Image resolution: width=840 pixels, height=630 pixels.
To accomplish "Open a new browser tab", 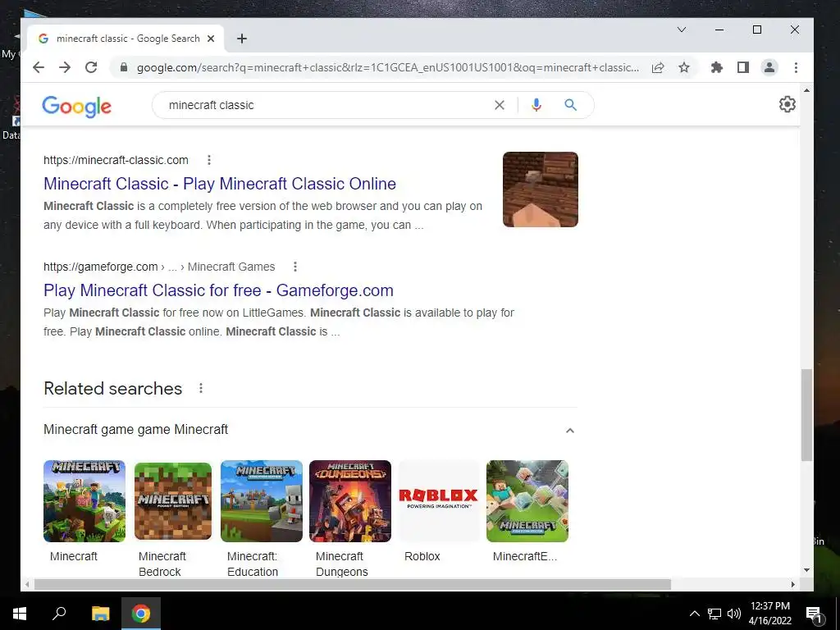I will 242,39.
